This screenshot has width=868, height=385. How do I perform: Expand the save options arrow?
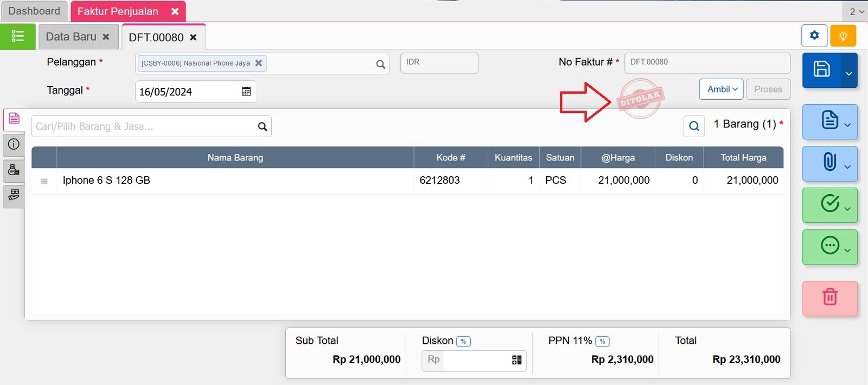click(x=848, y=73)
